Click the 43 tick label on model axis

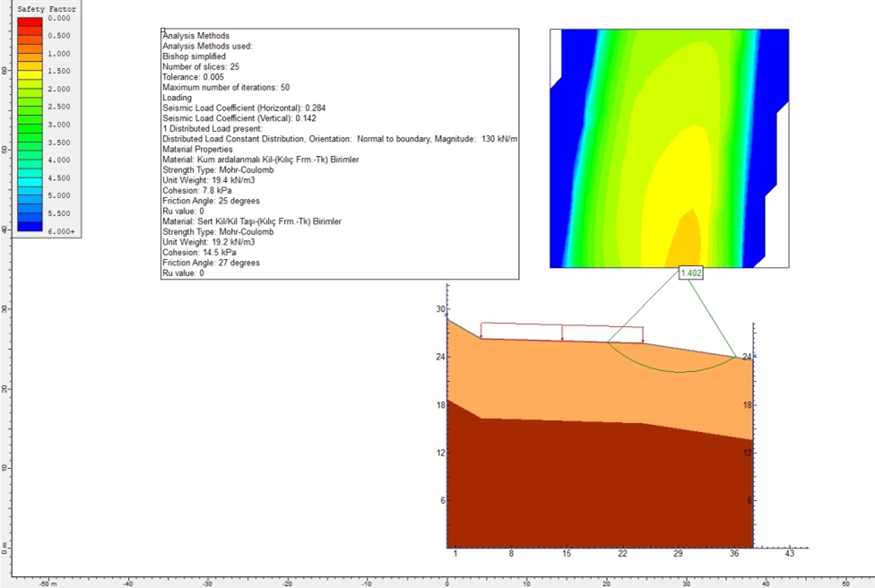pyautogui.click(x=789, y=555)
